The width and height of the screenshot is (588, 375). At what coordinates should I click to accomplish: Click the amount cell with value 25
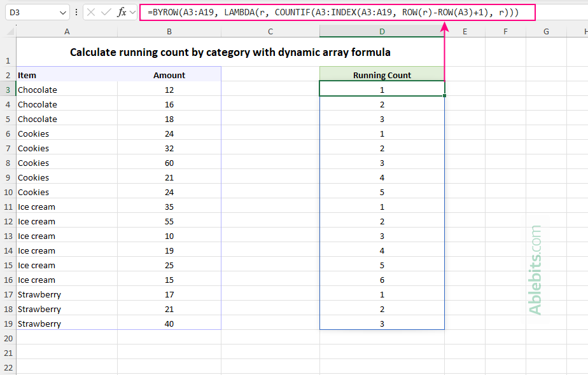[x=169, y=265]
